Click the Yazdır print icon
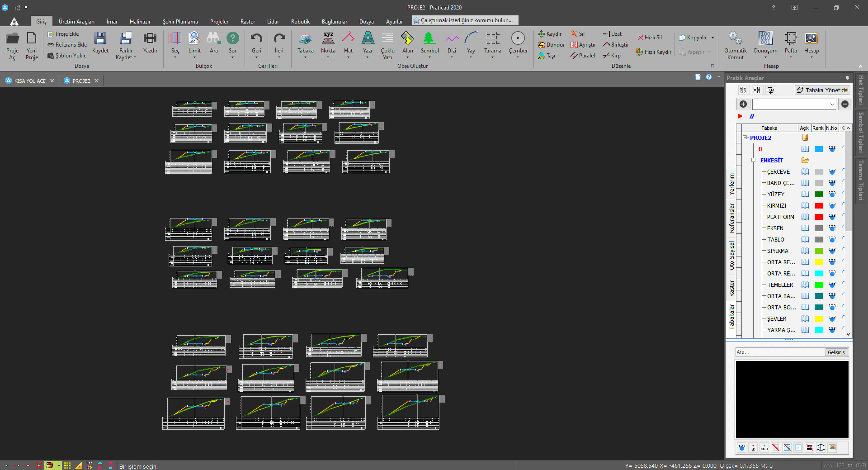This screenshot has width=868, height=470. pyautogui.click(x=150, y=39)
